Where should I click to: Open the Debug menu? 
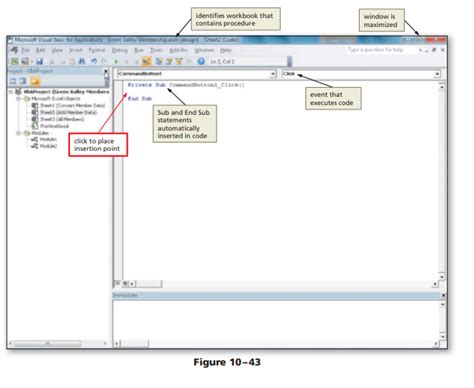(x=120, y=50)
